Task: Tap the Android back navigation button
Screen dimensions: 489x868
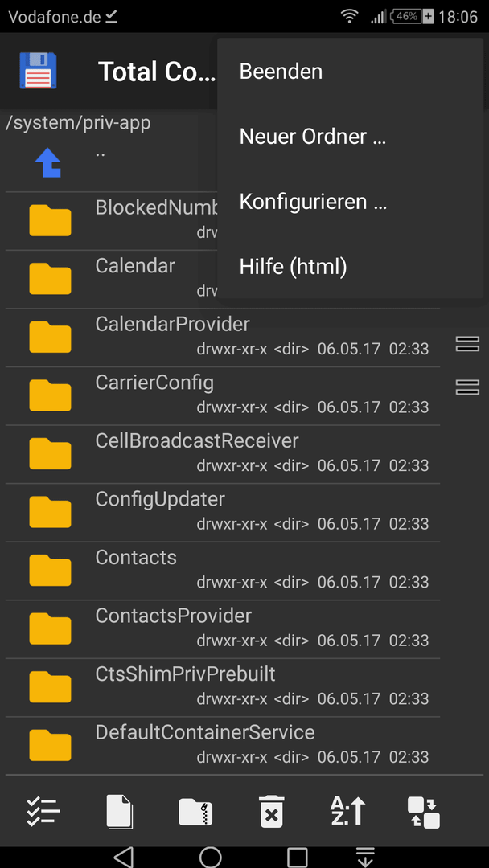Action: [x=124, y=857]
